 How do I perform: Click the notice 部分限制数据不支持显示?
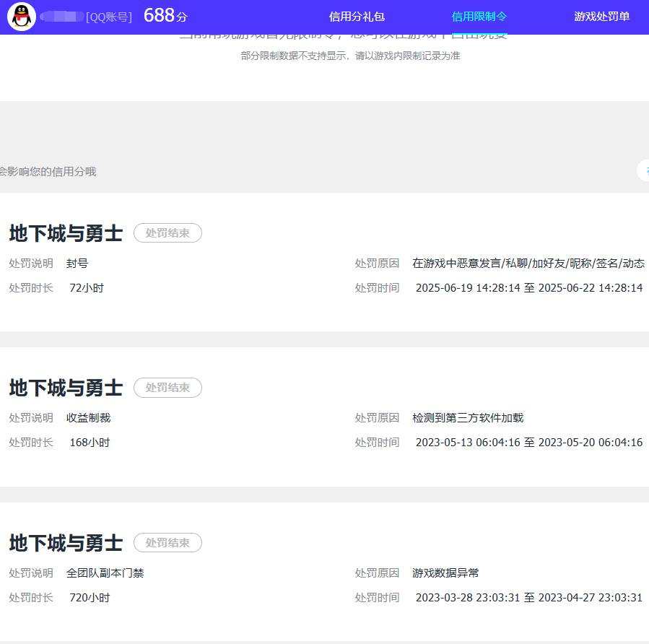pos(350,56)
